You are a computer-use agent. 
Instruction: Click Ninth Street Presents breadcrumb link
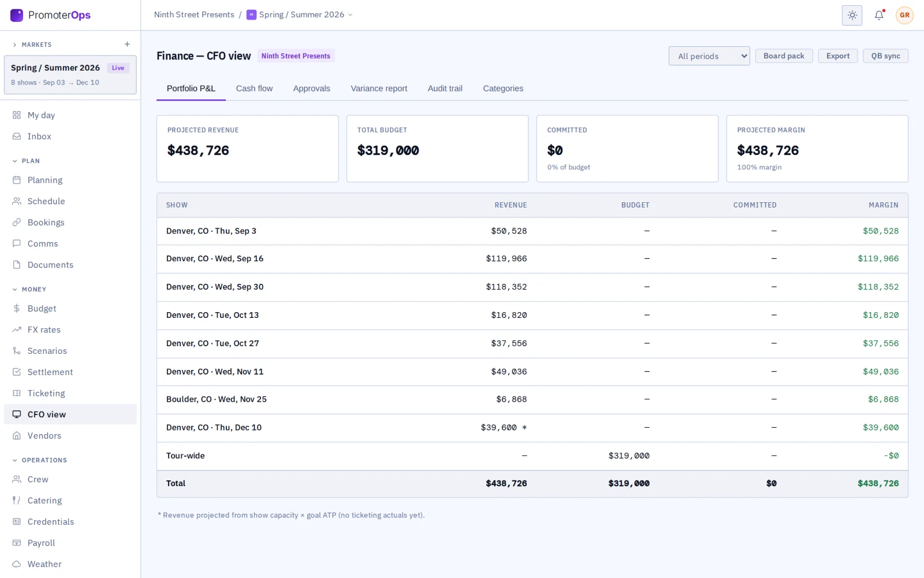click(x=194, y=15)
